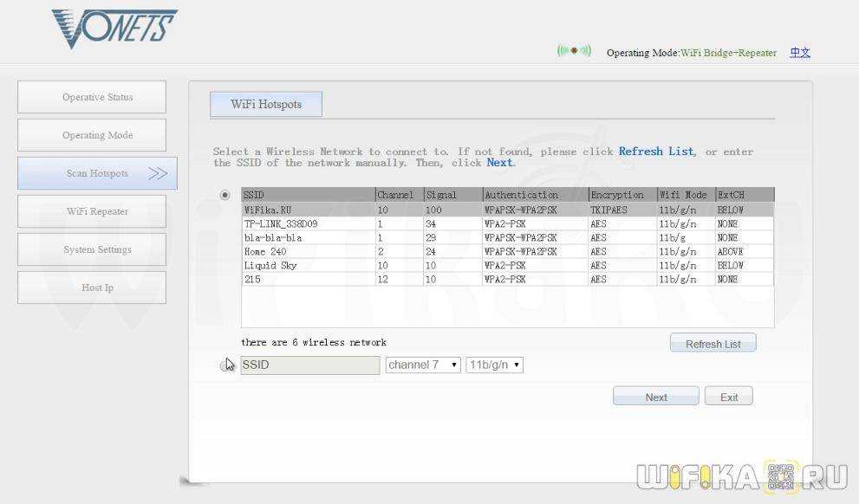
Task: Open the Host Ip menu item
Action: coord(92,288)
